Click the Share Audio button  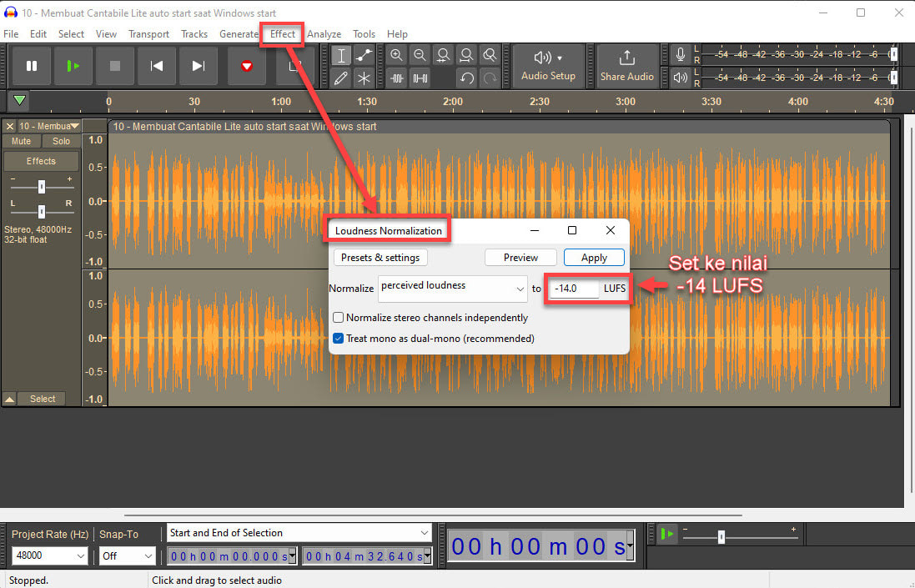click(x=626, y=66)
